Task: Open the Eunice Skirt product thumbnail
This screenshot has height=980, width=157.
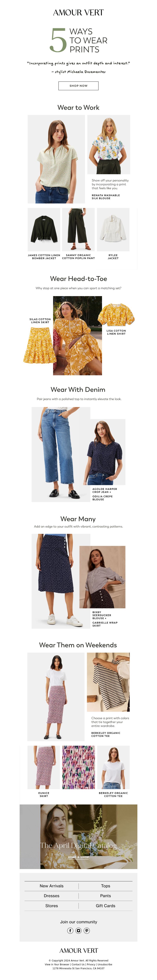Action: pyautogui.click(x=44, y=767)
